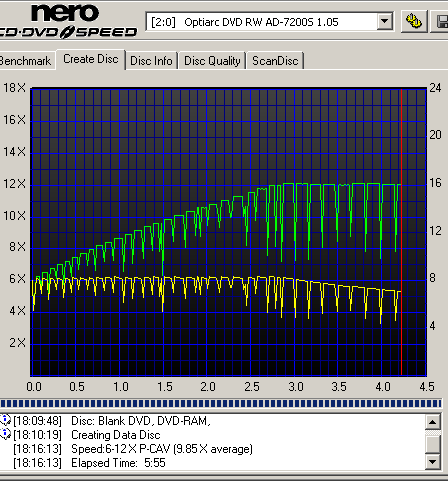
Task: Click the blue segmented progress bar
Action: coord(221,404)
